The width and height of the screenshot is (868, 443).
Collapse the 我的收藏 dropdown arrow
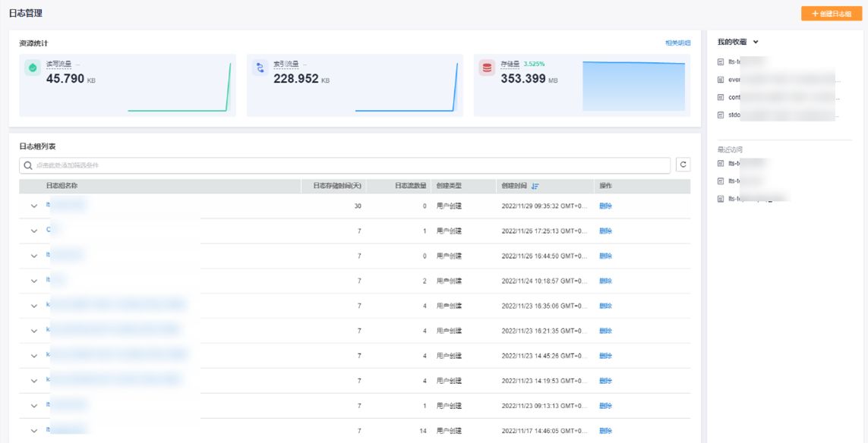point(756,42)
